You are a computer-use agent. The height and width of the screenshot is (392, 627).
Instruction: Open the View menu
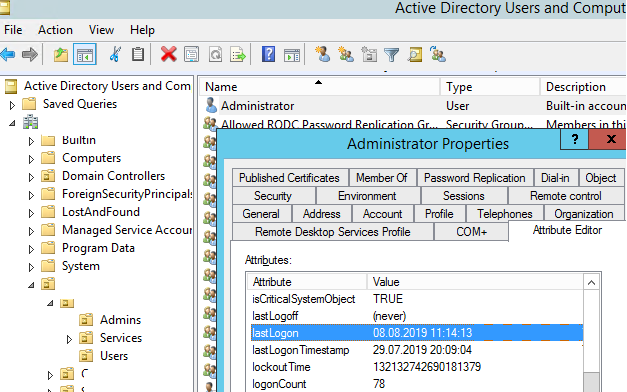(x=101, y=30)
